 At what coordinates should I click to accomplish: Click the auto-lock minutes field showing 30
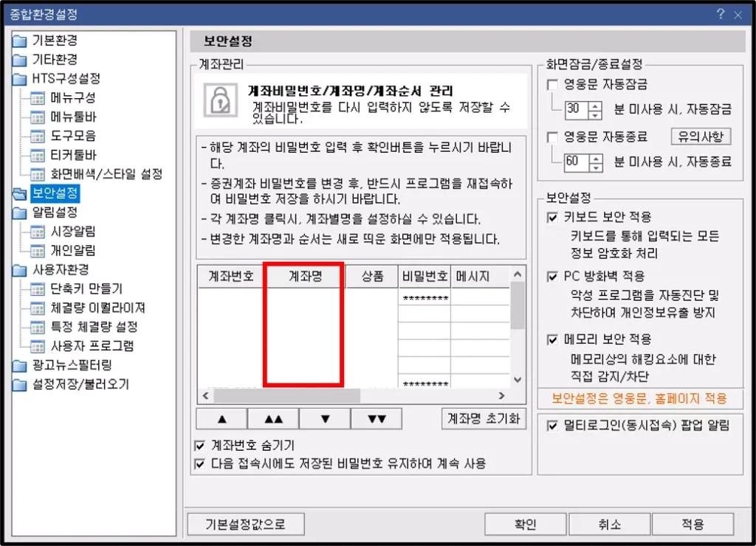577,110
